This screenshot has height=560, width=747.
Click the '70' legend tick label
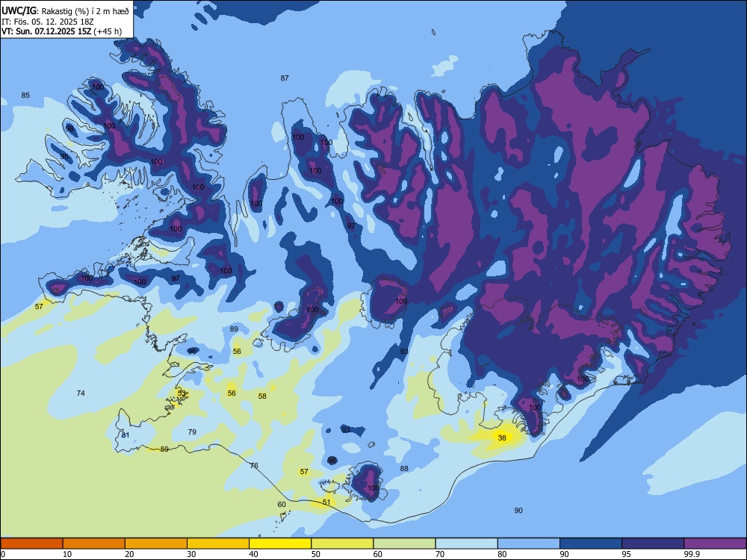pyautogui.click(x=440, y=554)
